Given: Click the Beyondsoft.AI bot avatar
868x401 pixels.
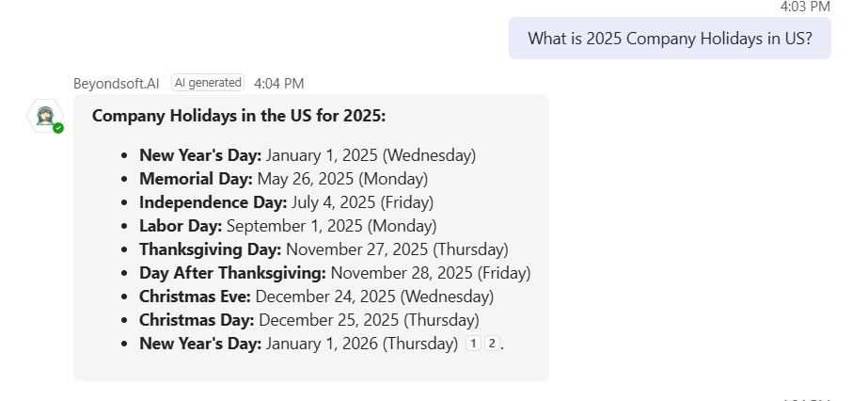Looking at the screenshot, I should click(x=43, y=116).
